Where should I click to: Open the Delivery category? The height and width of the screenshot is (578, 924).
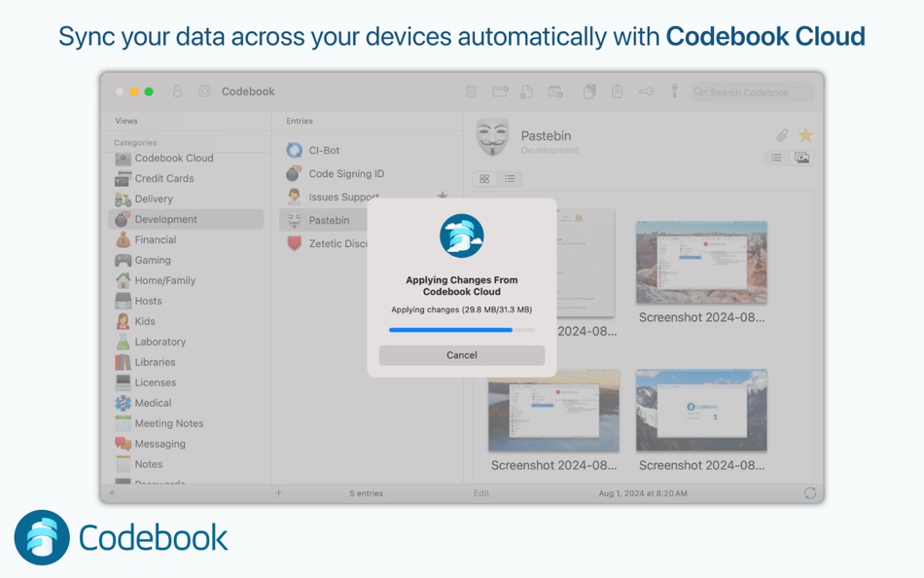coord(186,199)
